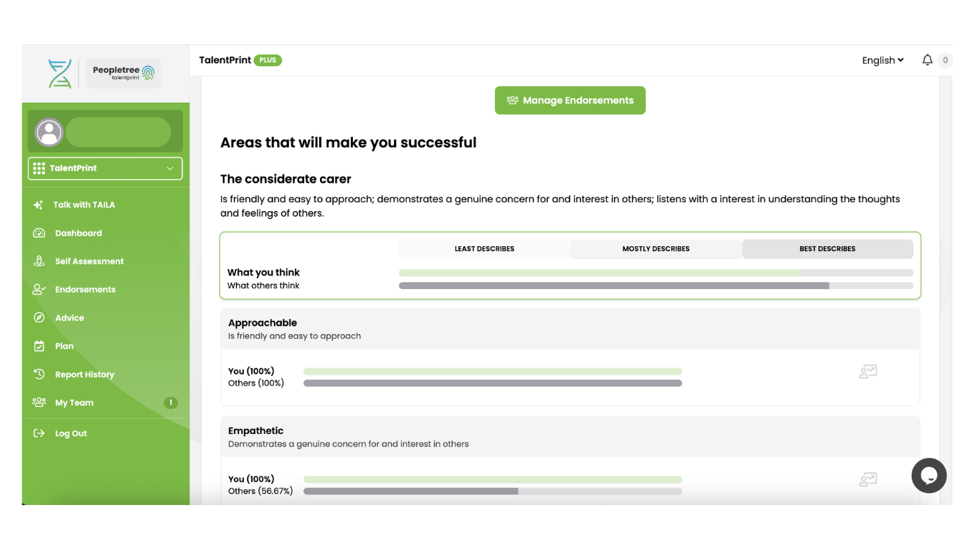Open Self Assessment via its person icon
This screenshot has width=980, height=551.
click(x=39, y=260)
